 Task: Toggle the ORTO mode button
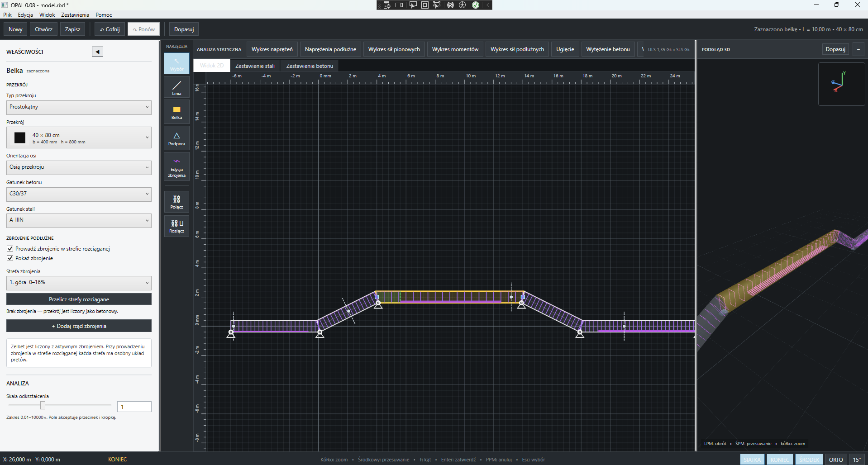pos(836,460)
